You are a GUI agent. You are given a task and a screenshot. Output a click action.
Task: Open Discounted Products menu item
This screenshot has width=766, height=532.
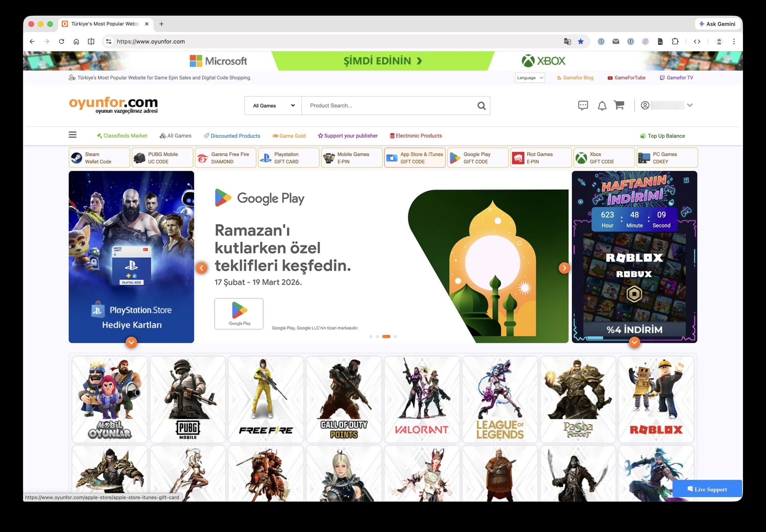(x=232, y=136)
